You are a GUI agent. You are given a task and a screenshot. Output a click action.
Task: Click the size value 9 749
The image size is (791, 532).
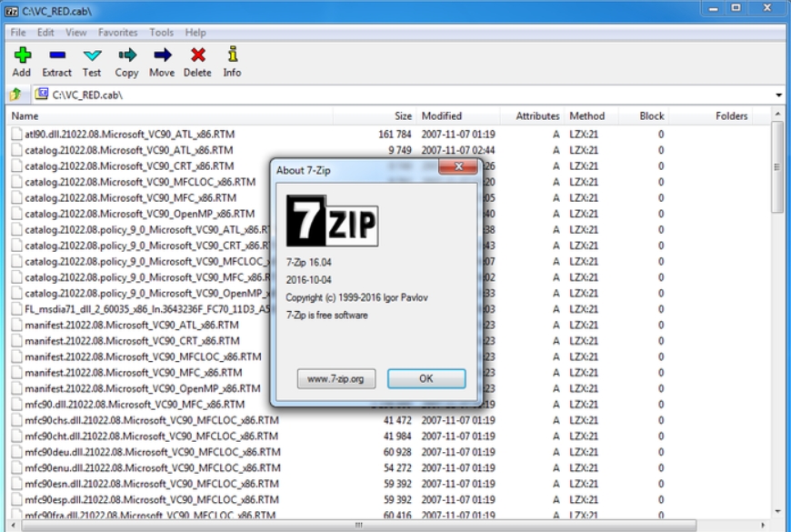click(x=400, y=150)
